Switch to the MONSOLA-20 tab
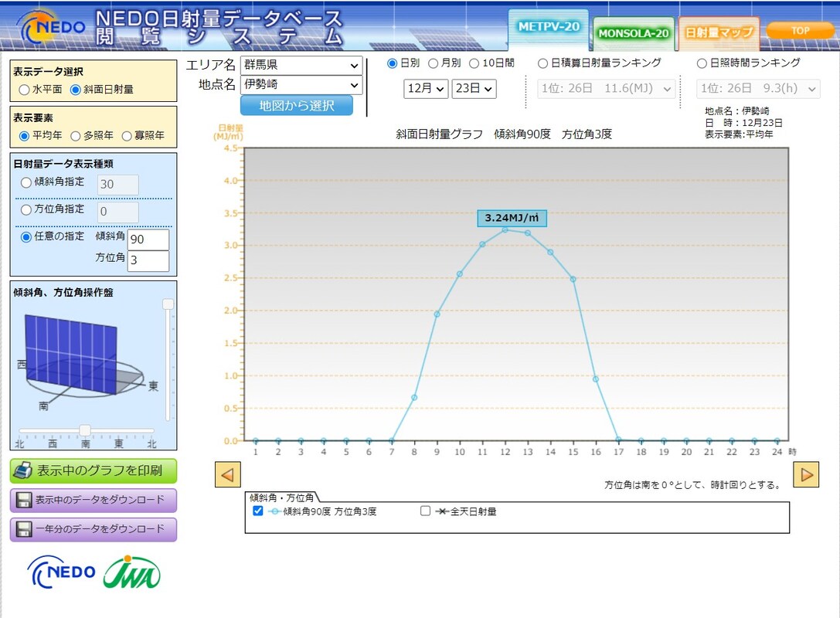This screenshot has height=618, width=840. click(x=633, y=33)
